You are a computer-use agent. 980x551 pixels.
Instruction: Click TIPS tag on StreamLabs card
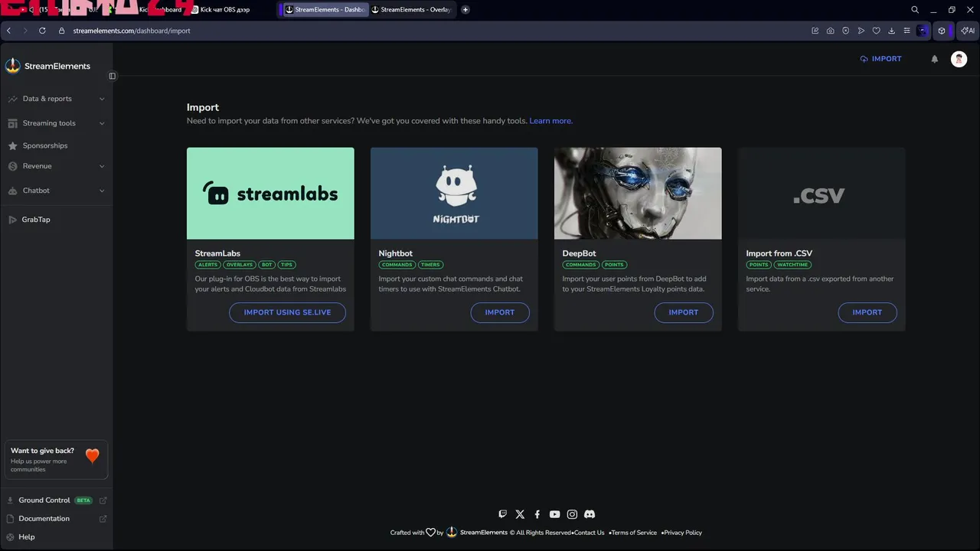coord(286,265)
